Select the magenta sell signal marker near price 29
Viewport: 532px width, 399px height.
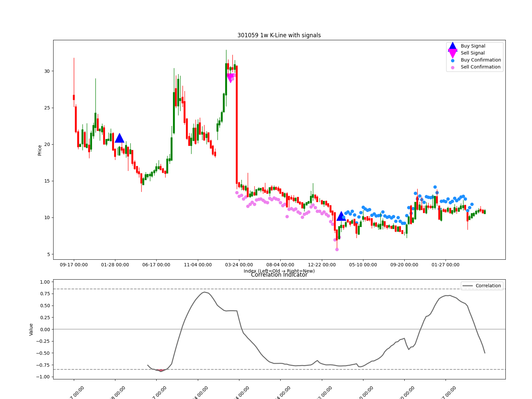[x=230, y=78]
